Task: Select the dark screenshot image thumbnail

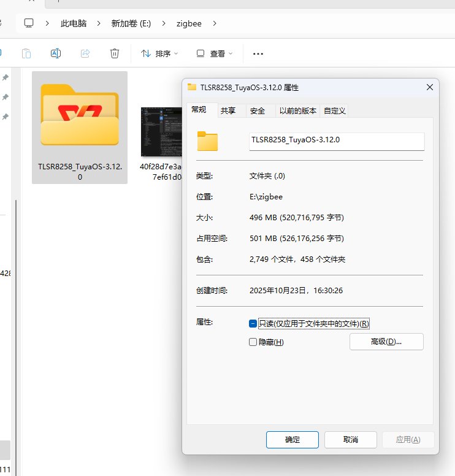Action: pyautogui.click(x=161, y=133)
